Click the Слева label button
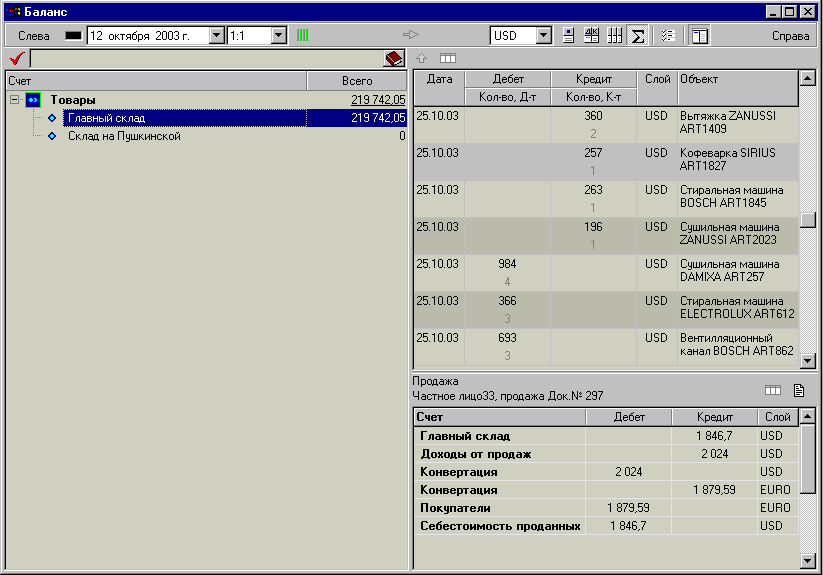 pyautogui.click(x=34, y=36)
